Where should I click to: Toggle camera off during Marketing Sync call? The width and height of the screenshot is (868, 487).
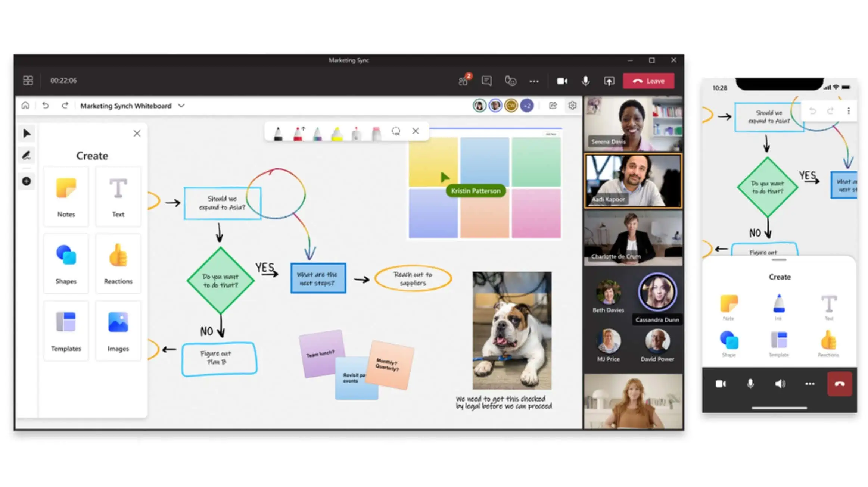point(560,81)
